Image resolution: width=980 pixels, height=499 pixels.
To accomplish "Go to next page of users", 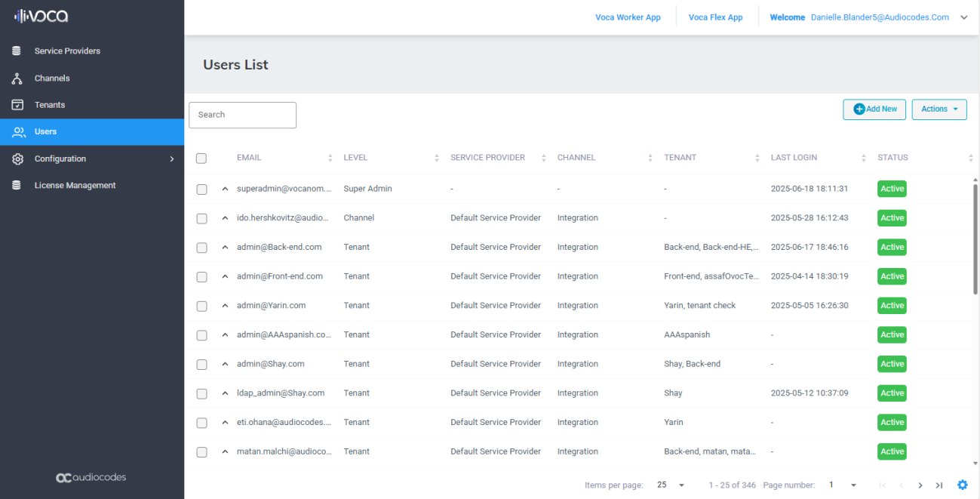I will point(920,485).
